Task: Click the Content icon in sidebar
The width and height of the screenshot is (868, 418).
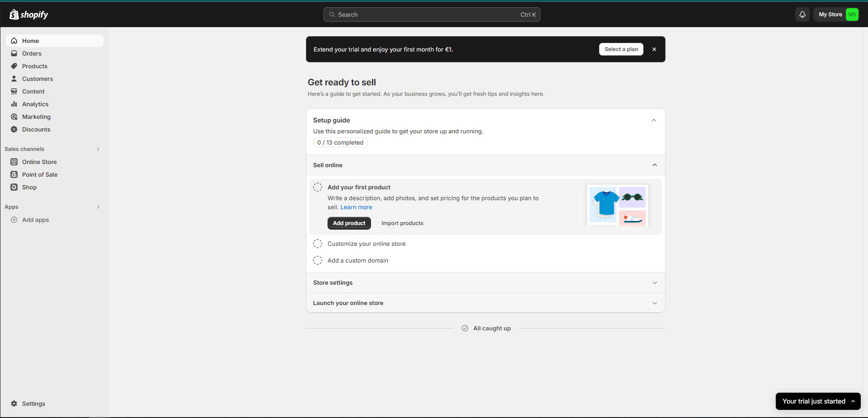Action: click(x=14, y=91)
